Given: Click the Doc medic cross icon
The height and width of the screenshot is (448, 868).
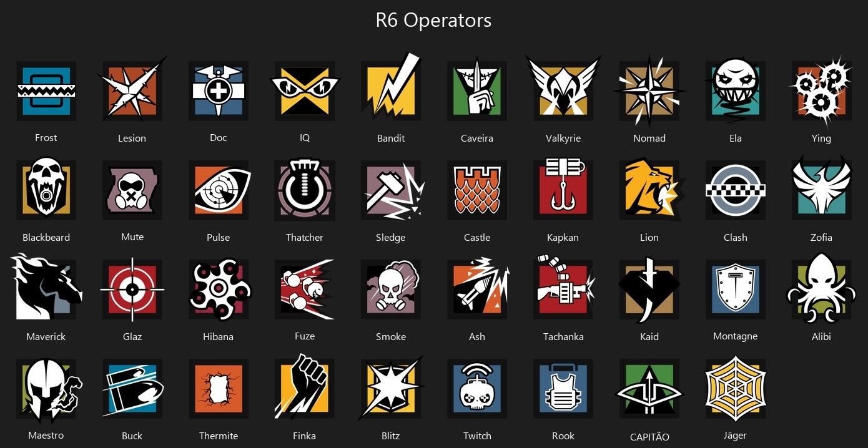Looking at the screenshot, I should (x=219, y=91).
